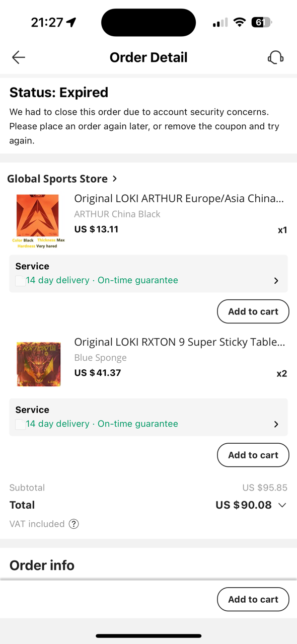Expand the Total price breakdown chevron

click(282, 505)
